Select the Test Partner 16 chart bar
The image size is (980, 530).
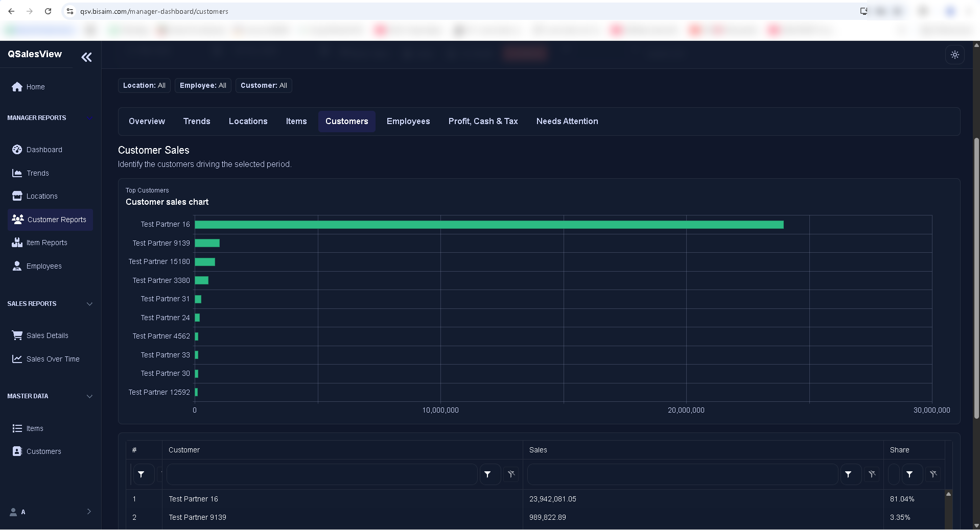tap(489, 225)
